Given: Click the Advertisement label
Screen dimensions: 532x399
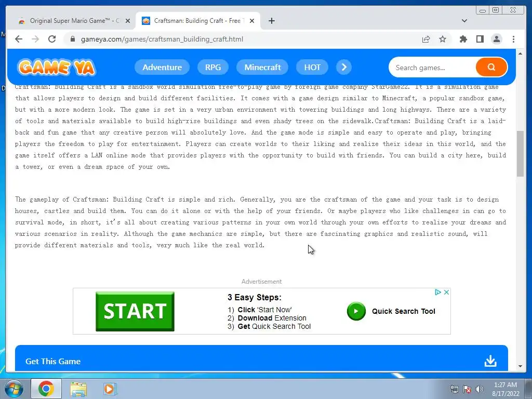Looking at the screenshot, I should (x=261, y=281).
